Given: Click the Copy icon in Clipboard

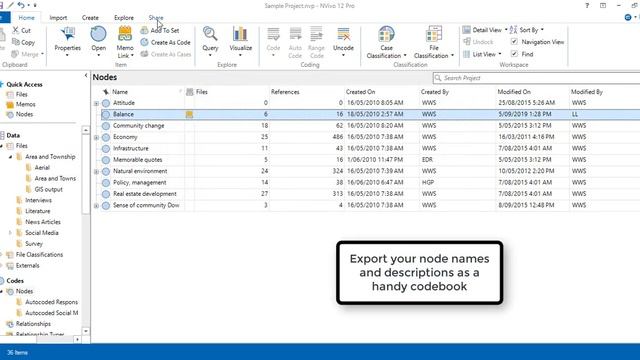Looking at the screenshot, I should coord(16,42).
